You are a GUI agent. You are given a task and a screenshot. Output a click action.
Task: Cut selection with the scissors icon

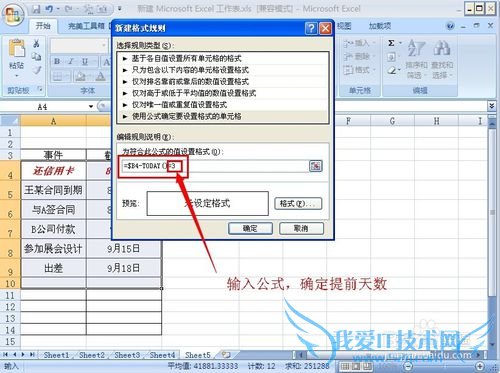click(x=36, y=43)
